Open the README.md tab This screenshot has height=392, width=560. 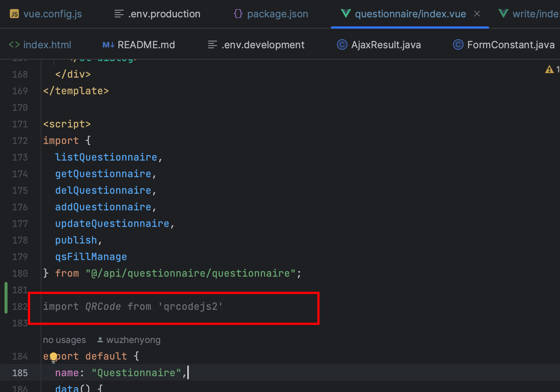coord(139,45)
